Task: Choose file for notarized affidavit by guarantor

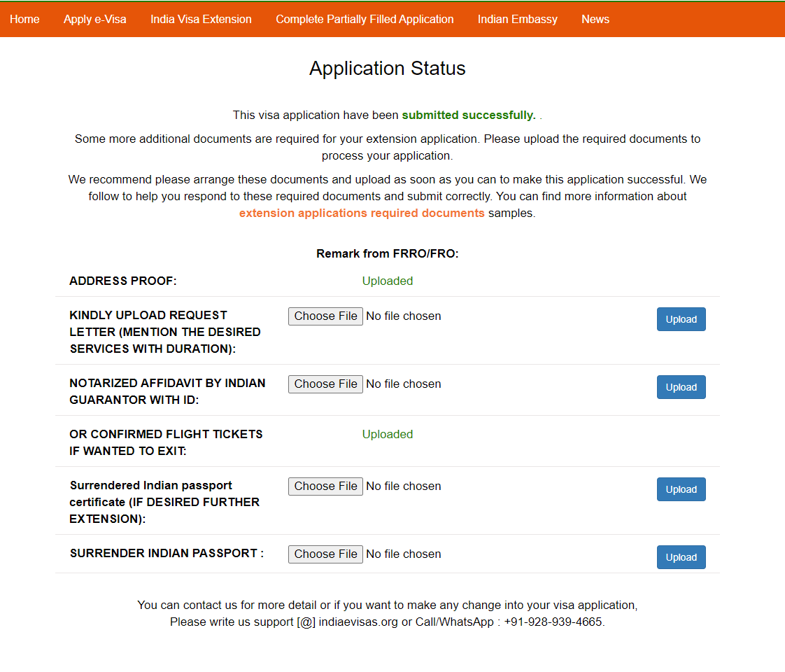Action: click(x=325, y=384)
